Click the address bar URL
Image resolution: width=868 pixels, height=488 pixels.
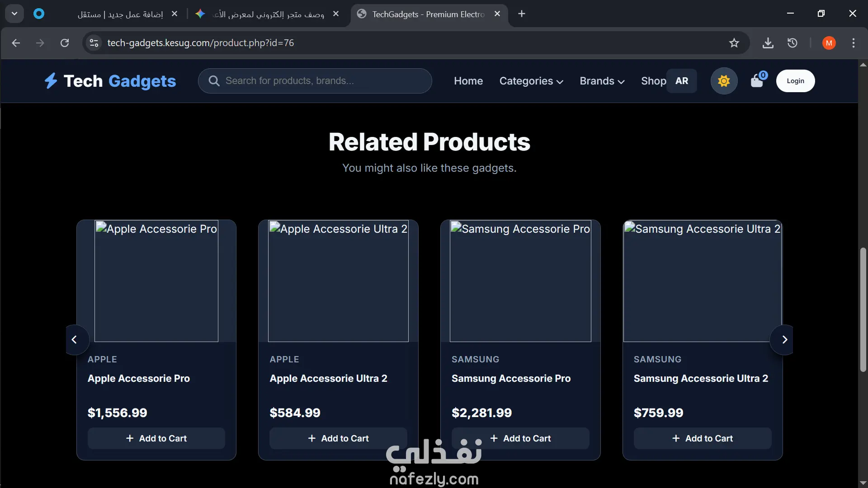(200, 43)
